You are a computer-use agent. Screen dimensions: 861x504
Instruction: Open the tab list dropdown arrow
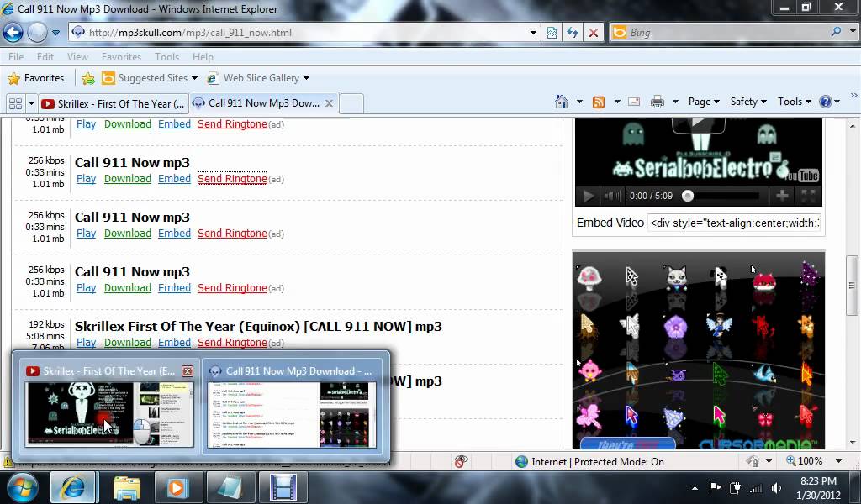(31, 103)
